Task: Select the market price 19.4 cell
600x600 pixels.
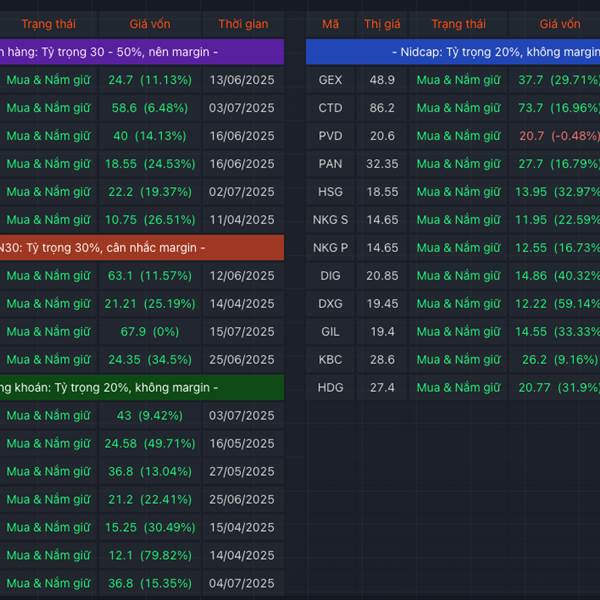Action: [382, 331]
